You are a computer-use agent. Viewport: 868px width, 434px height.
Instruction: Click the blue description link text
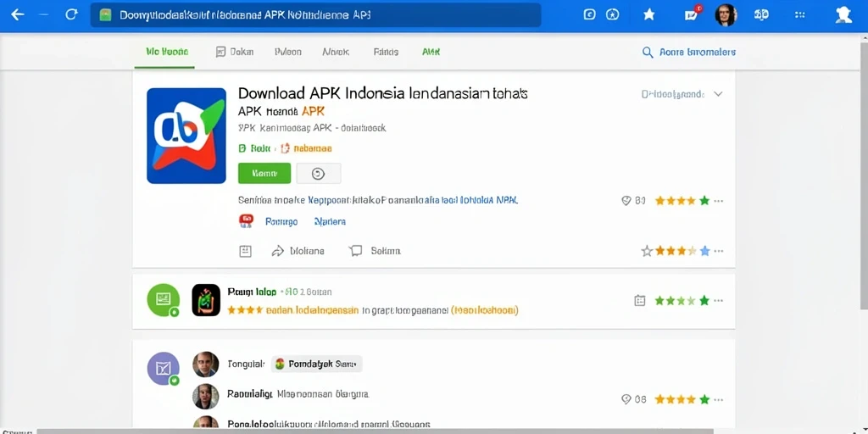413,200
